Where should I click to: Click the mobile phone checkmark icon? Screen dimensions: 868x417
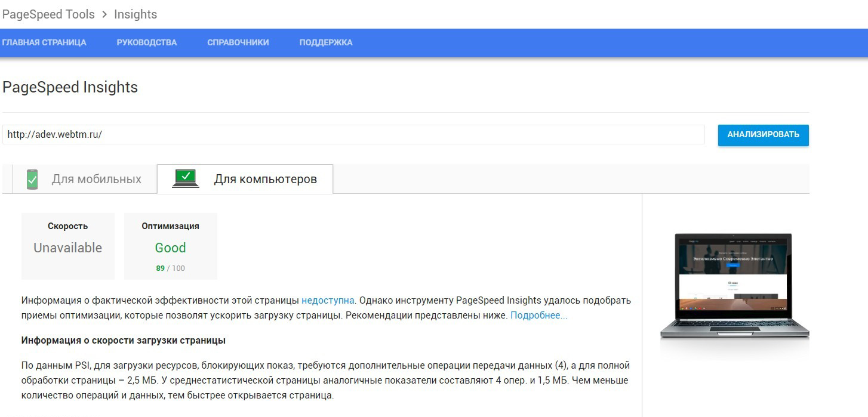click(32, 180)
